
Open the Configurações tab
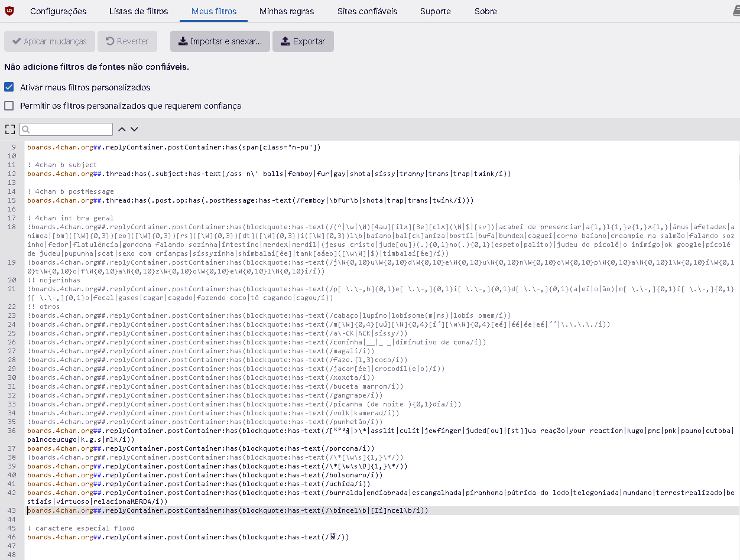click(58, 11)
